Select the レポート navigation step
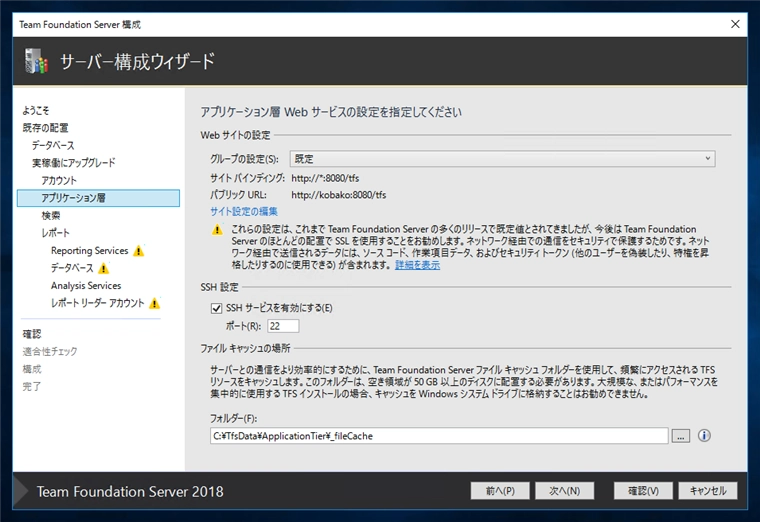Image resolution: width=760 pixels, height=522 pixels. (x=55, y=233)
